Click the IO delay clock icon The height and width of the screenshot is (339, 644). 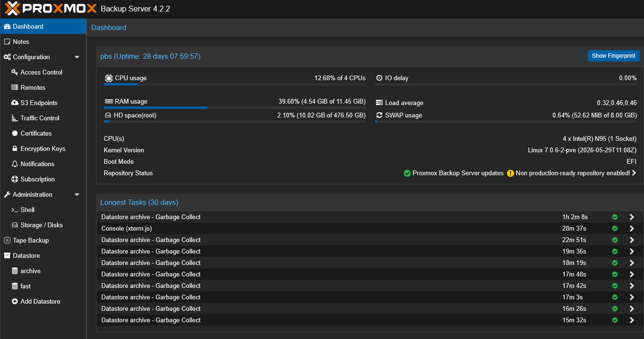coord(379,78)
